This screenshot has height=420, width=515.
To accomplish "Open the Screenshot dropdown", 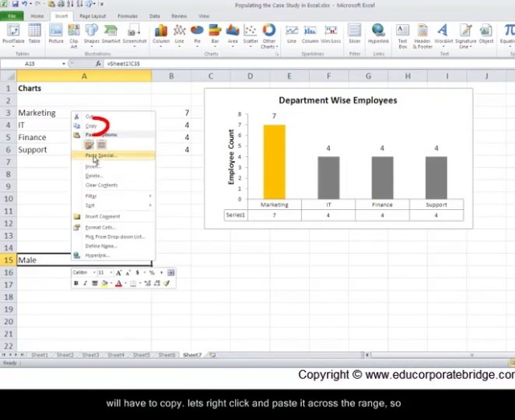I will pyautogui.click(x=134, y=35).
